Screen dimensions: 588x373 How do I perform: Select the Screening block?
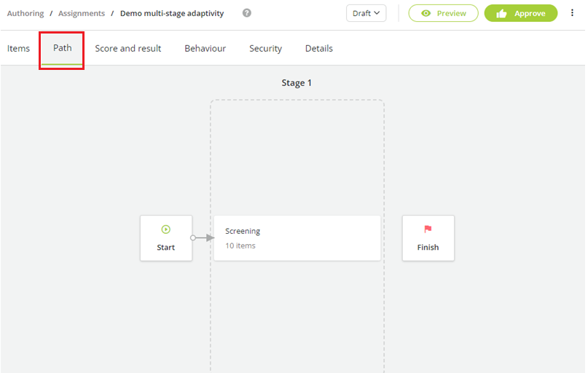[297, 238]
